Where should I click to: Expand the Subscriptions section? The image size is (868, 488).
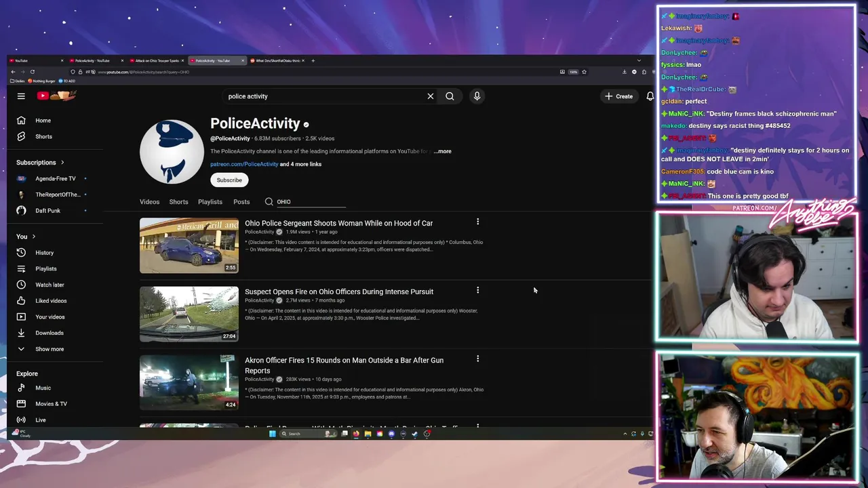pyautogui.click(x=40, y=163)
